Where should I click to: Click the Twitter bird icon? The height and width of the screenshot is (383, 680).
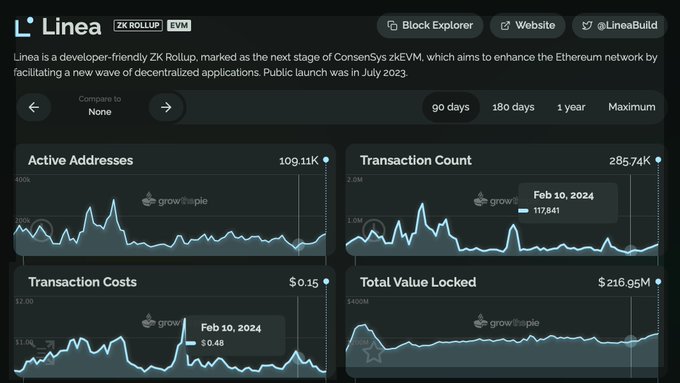[587, 26]
